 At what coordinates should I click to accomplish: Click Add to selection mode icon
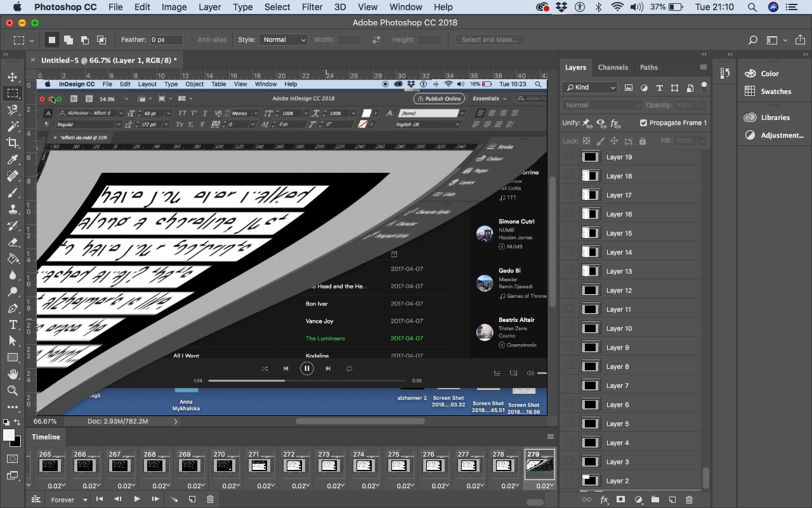pyautogui.click(x=68, y=39)
